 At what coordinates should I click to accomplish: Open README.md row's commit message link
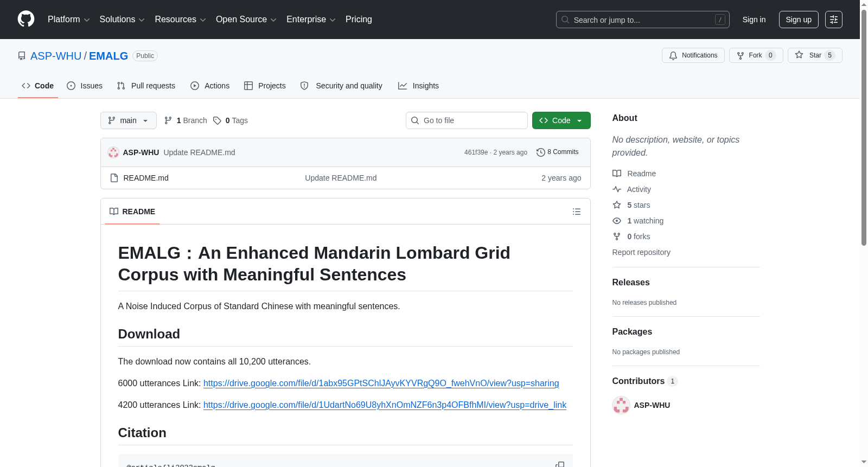coord(341,178)
